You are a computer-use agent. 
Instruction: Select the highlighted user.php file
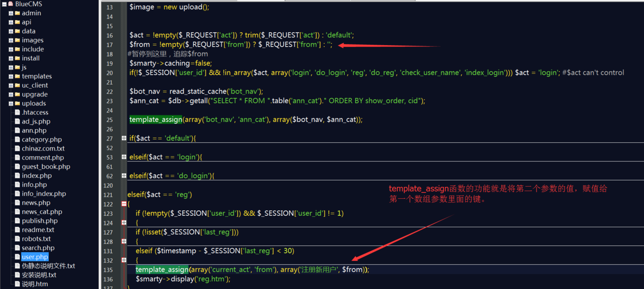(x=35, y=257)
